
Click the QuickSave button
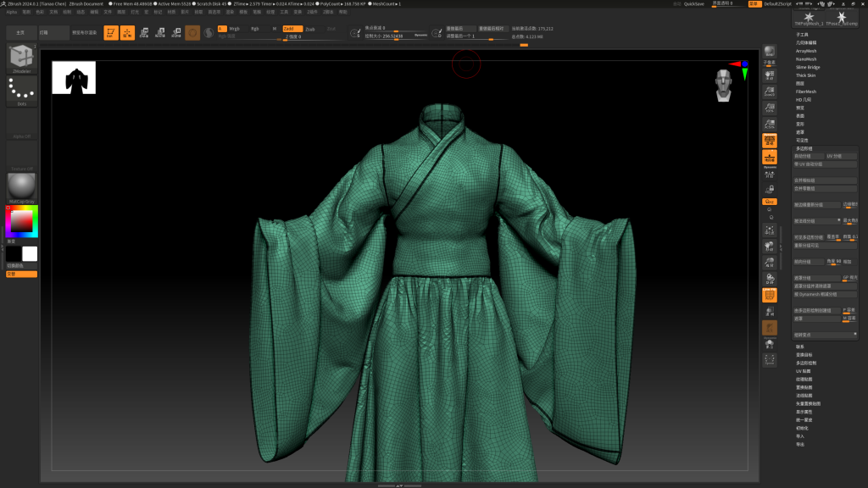[693, 4]
